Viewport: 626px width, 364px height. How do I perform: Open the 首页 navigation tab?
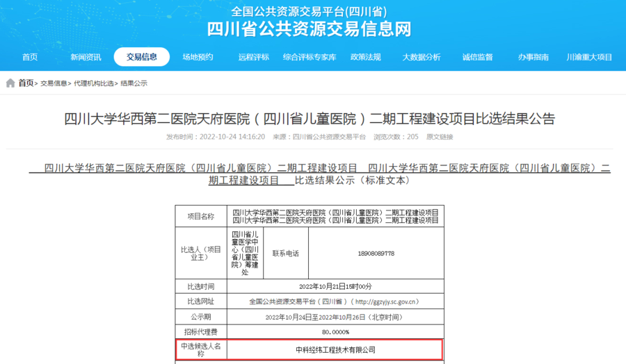click(x=30, y=57)
